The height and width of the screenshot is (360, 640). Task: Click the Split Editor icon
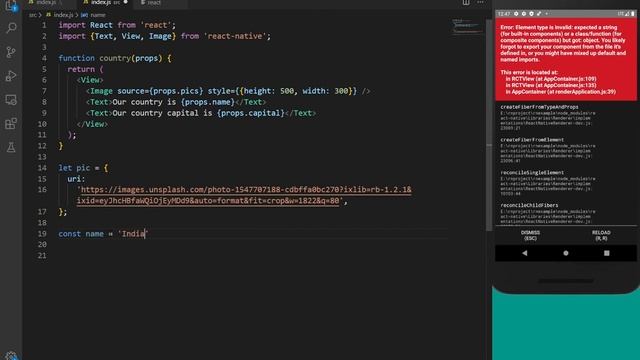tap(466, 2)
